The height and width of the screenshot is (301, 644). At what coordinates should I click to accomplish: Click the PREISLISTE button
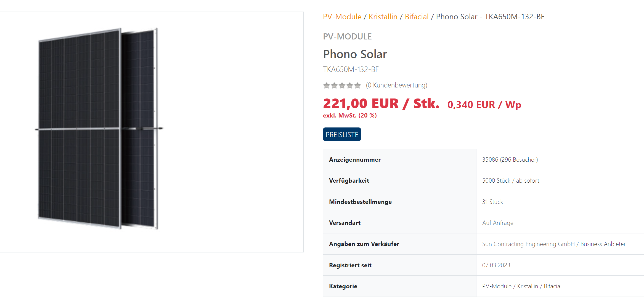pyautogui.click(x=342, y=134)
